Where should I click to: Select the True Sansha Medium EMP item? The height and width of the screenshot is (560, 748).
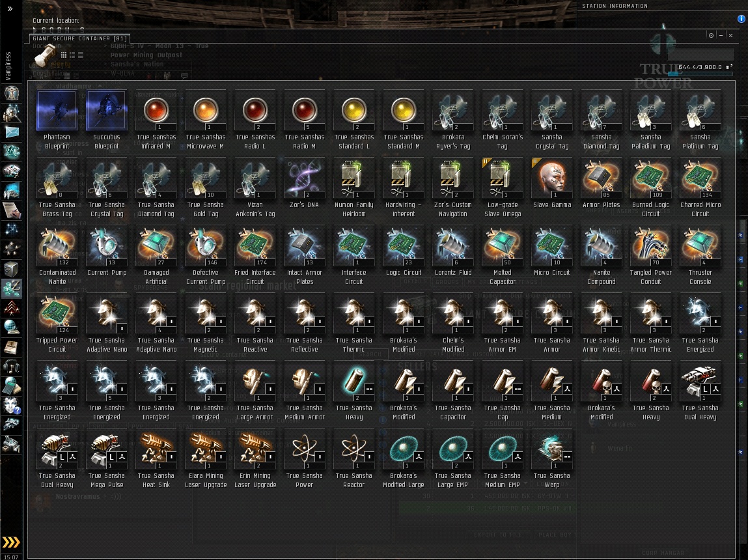point(503,459)
